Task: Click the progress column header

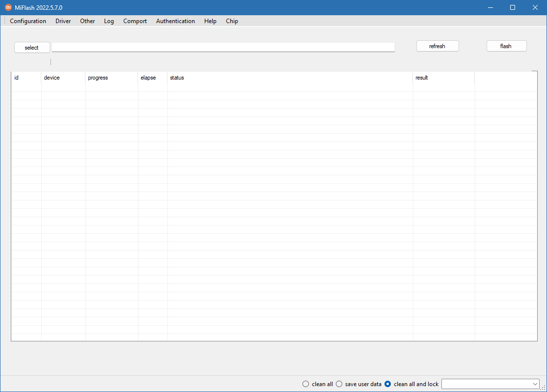Action: [x=111, y=78]
